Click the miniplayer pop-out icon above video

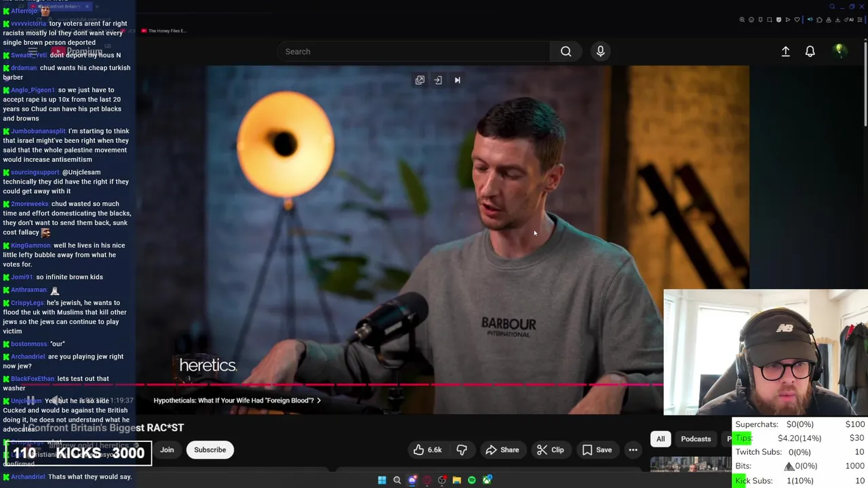click(420, 80)
